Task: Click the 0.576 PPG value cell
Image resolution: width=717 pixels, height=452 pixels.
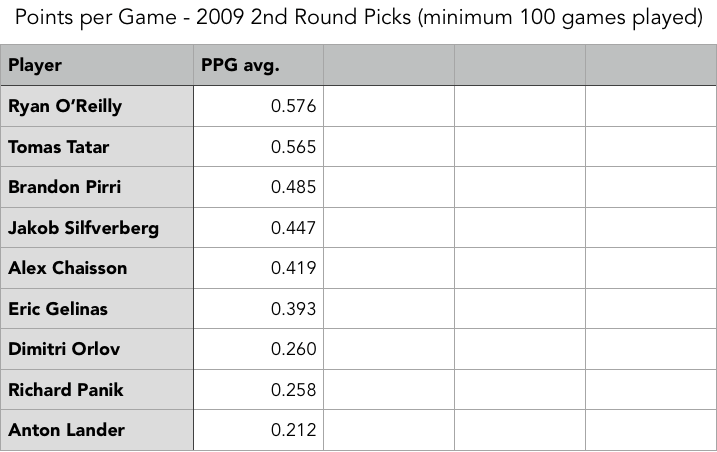Action: tap(258, 106)
